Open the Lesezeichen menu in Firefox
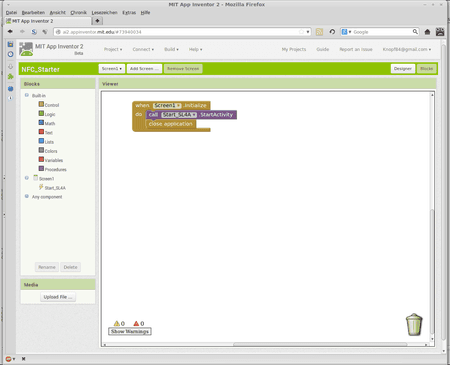The height and width of the screenshot is (365, 450). [x=104, y=13]
